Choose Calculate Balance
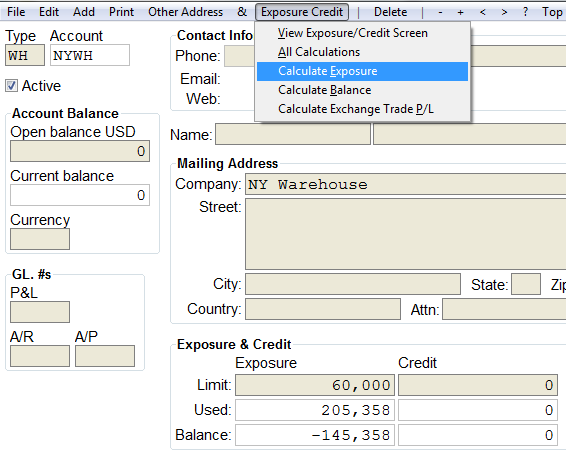 [x=362, y=90]
